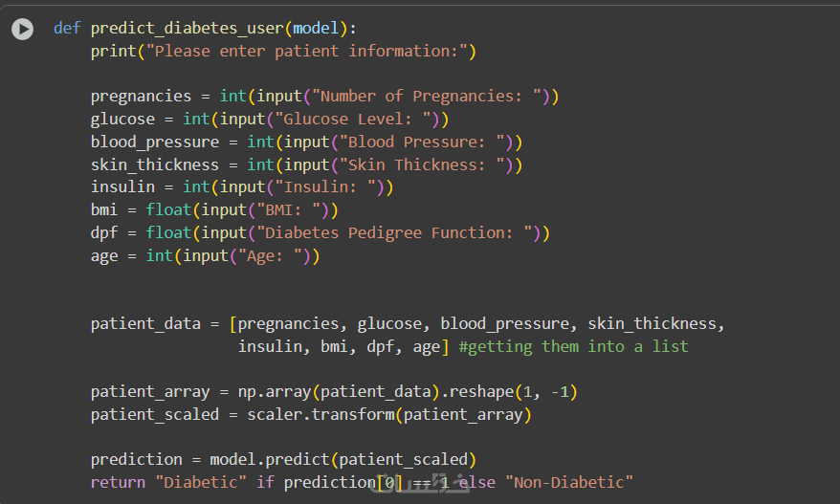Click the comment "#getting them into a list"
This screenshot has width=840, height=504.
(x=573, y=346)
